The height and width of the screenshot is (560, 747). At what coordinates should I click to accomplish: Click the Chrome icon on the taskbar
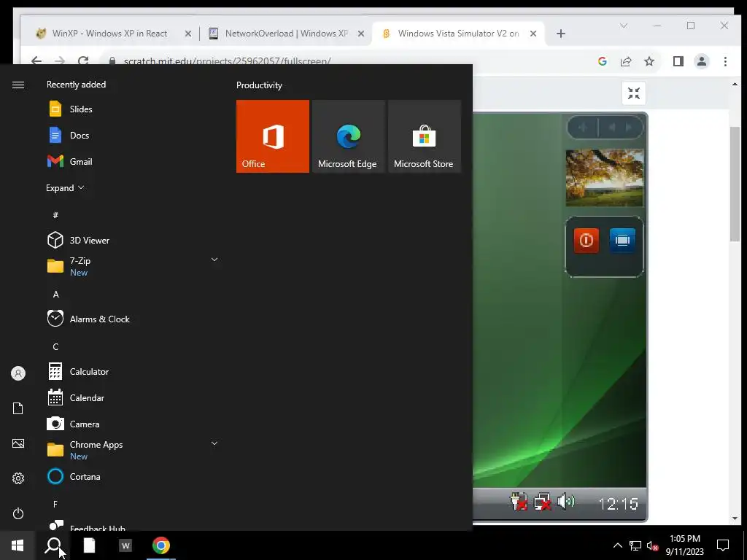coord(161,545)
